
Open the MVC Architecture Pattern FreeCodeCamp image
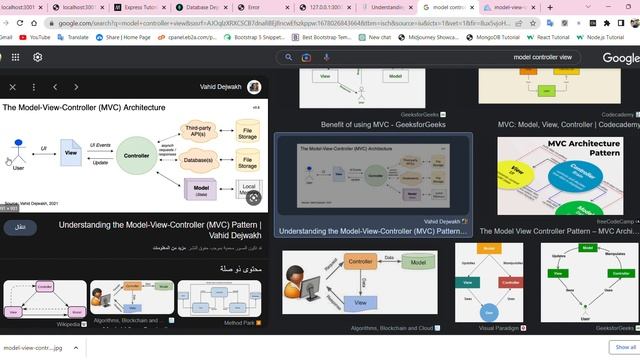560,176
